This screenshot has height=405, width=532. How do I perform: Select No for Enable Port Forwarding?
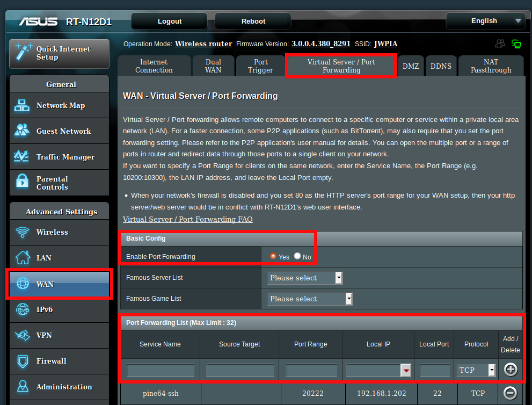tap(297, 256)
